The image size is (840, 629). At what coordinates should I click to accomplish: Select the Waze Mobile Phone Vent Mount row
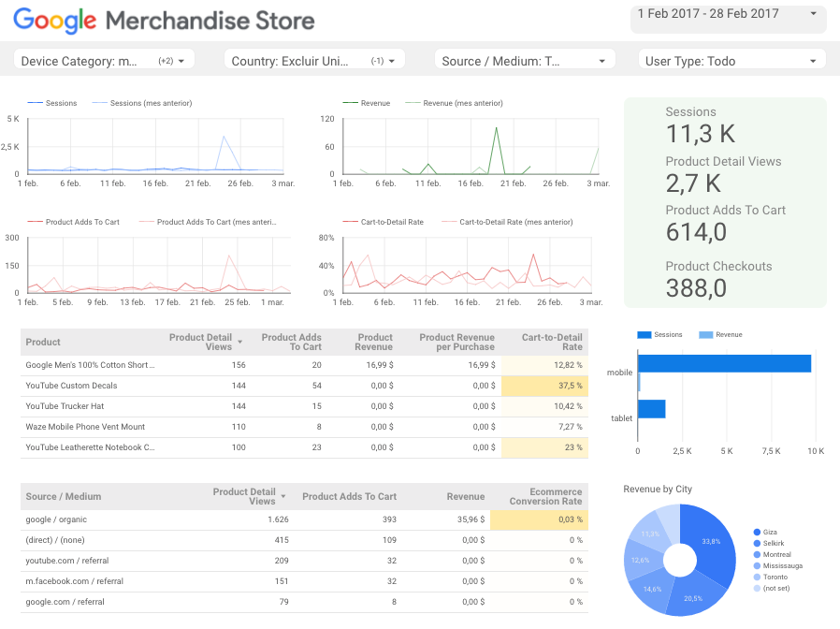[304, 427]
